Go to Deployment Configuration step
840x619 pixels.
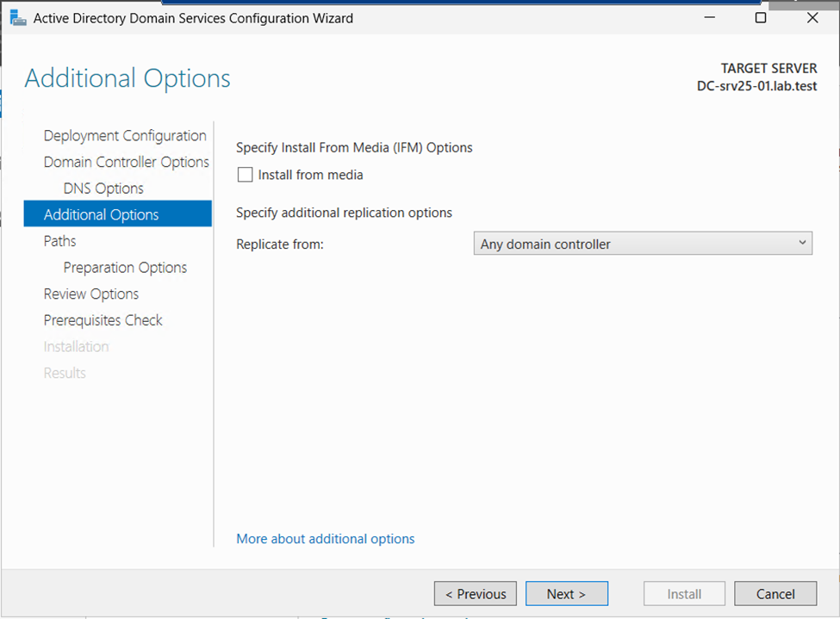(125, 135)
